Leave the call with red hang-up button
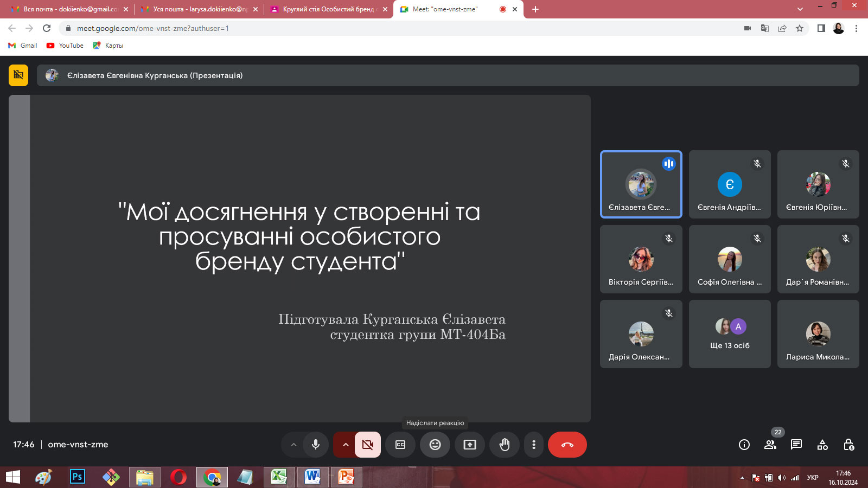Viewport: 868px width, 488px height. coord(567,445)
